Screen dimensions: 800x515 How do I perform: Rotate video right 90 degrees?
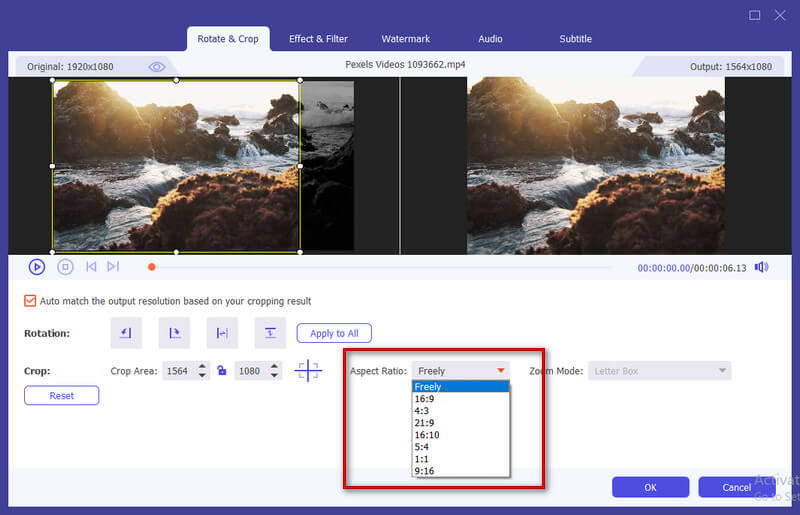pos(174,333)
